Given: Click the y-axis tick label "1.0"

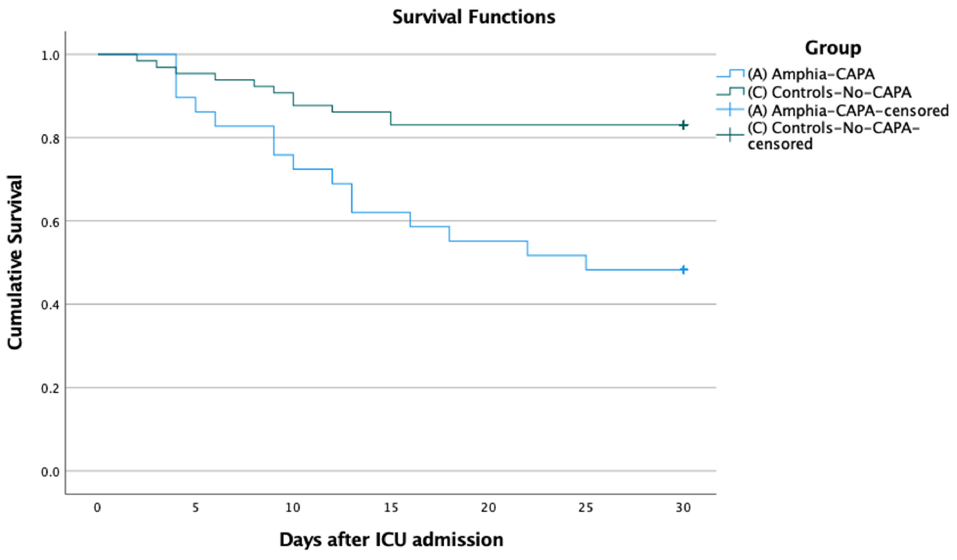Looking at the screenshot, I should 50,56.
